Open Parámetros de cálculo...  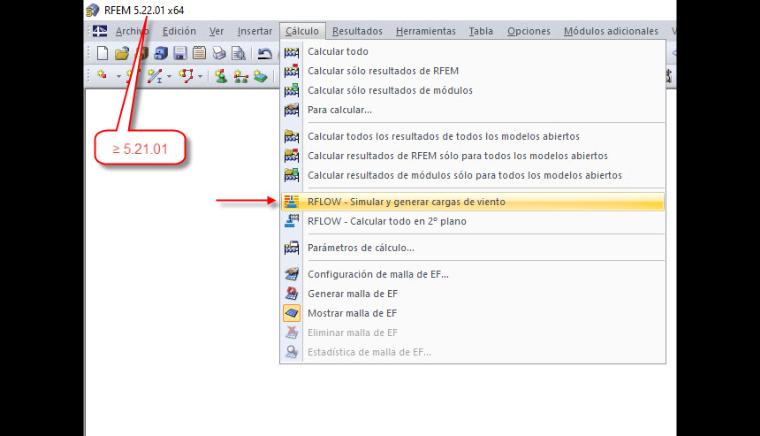[473, 248]
